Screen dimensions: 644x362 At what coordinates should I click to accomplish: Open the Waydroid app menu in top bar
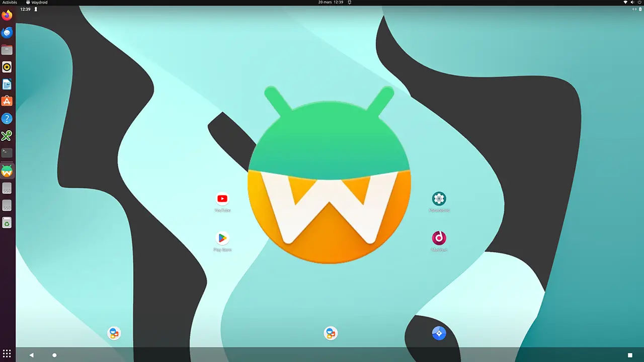pos(37,3)
